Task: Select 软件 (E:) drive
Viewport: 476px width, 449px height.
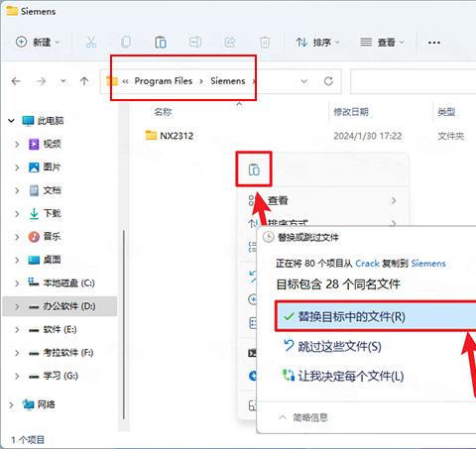Action: coord(53,329)
